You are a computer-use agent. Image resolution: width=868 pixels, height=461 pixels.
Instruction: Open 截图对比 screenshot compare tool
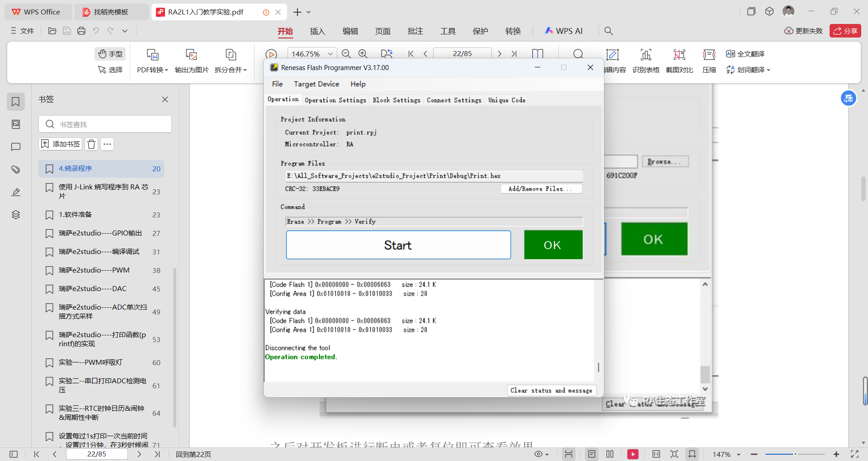(679, 61)
